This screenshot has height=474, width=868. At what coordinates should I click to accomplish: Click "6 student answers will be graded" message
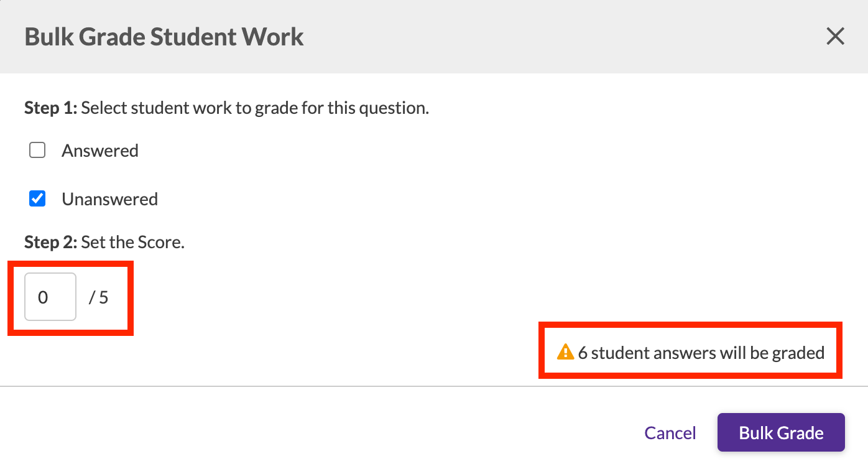[701, 353]
